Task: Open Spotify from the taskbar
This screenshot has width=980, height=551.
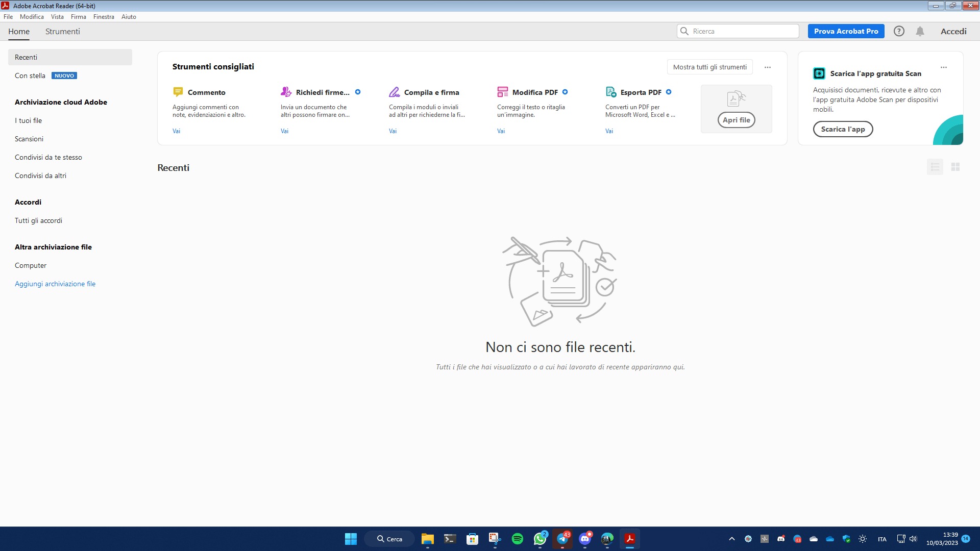Action: pos(517,539)
